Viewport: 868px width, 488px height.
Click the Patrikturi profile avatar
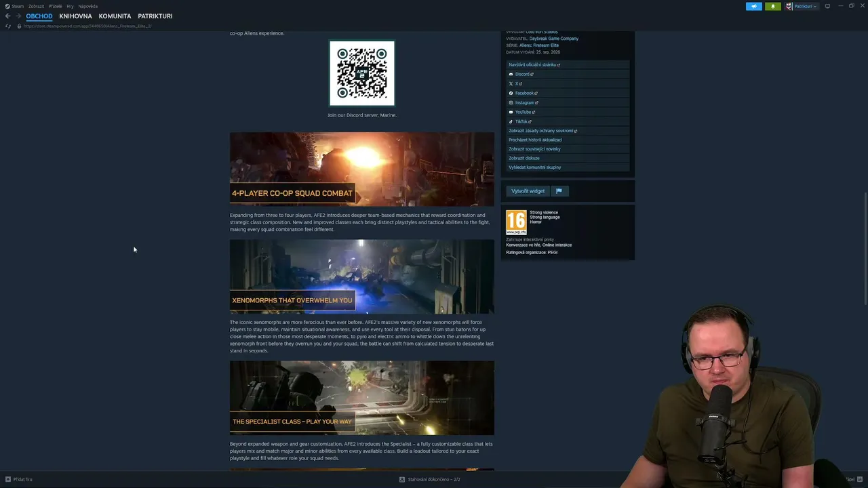(789, 6)
